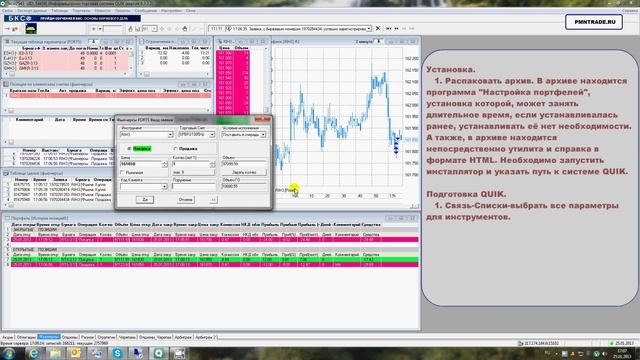
Task: Click the chart toolbar icon
Action: coord(138,29)
